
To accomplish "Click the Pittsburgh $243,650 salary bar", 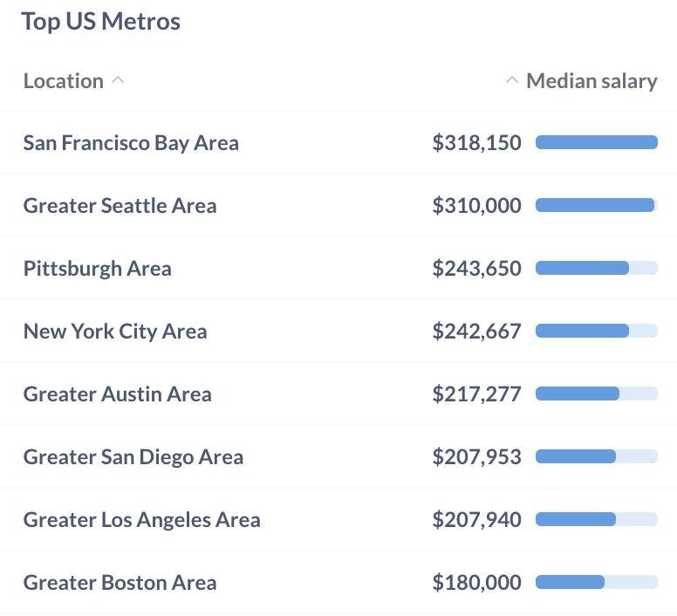I will [596, 268].
